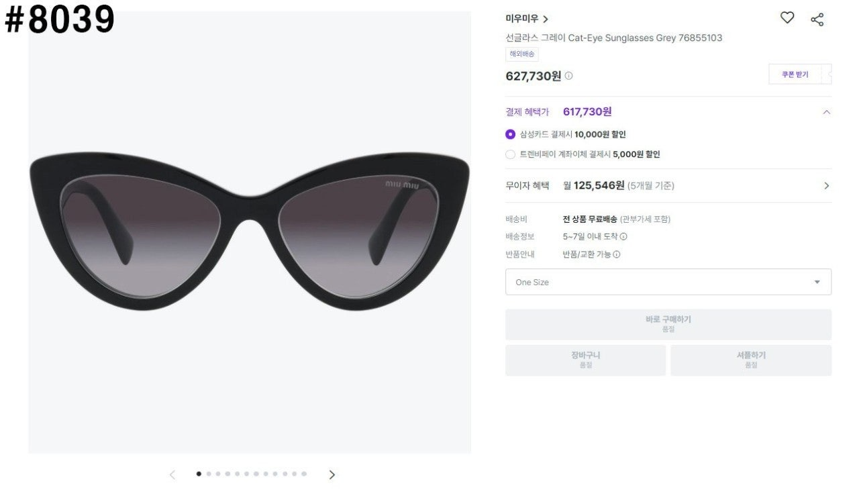Open the One Size dropdown
Image resolution: width=859 pixels, height=504 pixels.
(x=668, y=282)
